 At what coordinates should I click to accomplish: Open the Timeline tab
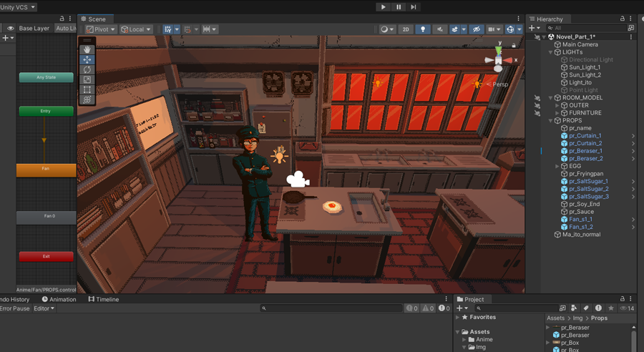[x=104, y=300]
